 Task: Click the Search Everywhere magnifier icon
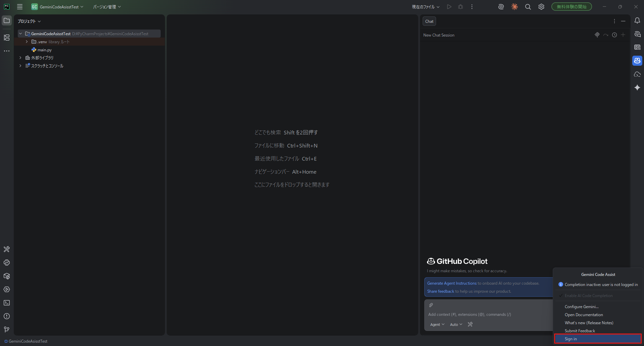tap(528, 7)
